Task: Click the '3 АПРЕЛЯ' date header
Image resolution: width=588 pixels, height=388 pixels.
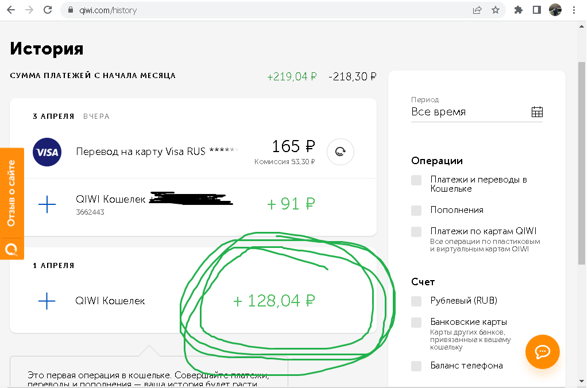Action: click(x=53, y=117)
